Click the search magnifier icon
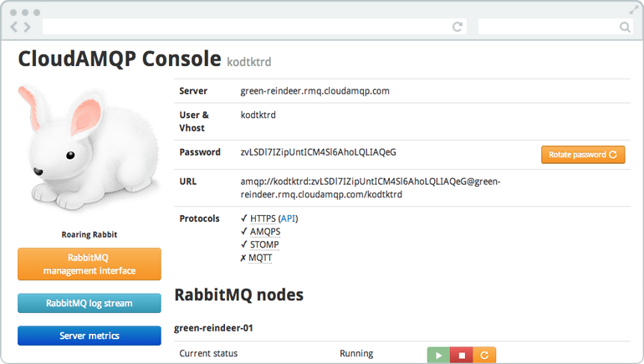Viewport: 644px width, 364px height. coord(625,27)
